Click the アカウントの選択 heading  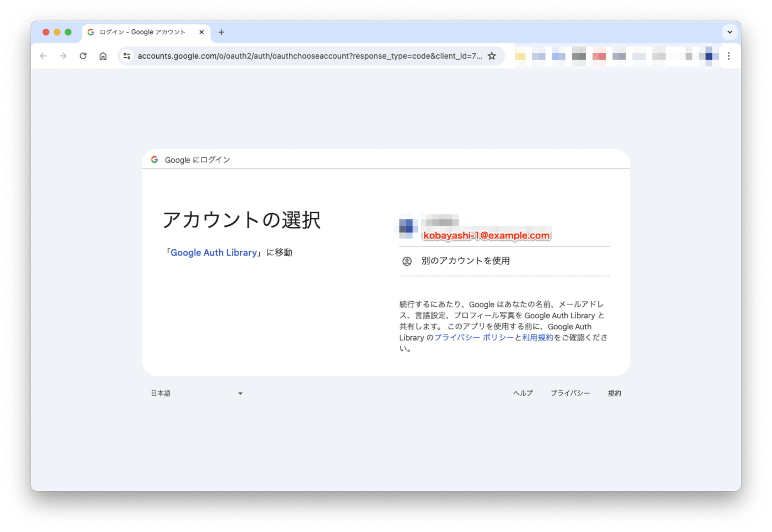[242, 220]
